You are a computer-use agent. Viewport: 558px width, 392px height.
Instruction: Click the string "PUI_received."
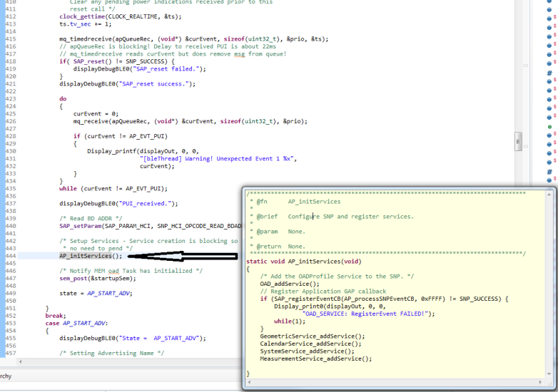[x=146, y=204]
